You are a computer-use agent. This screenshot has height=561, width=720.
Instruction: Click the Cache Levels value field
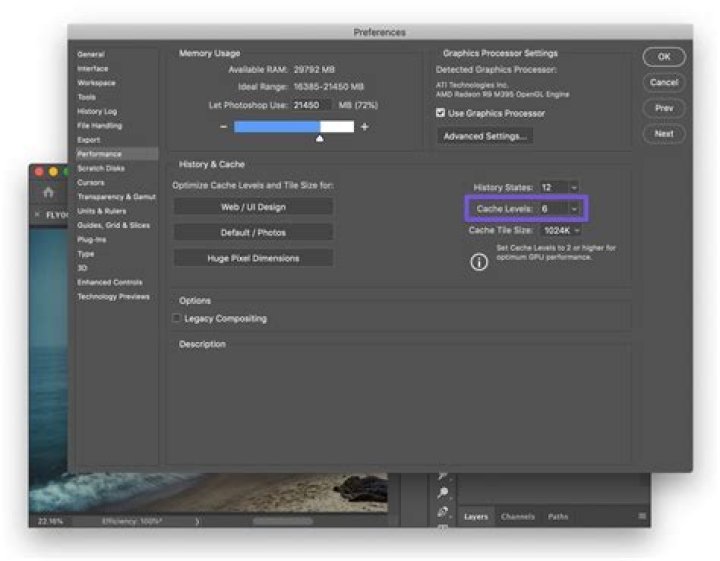click(554, 209)
